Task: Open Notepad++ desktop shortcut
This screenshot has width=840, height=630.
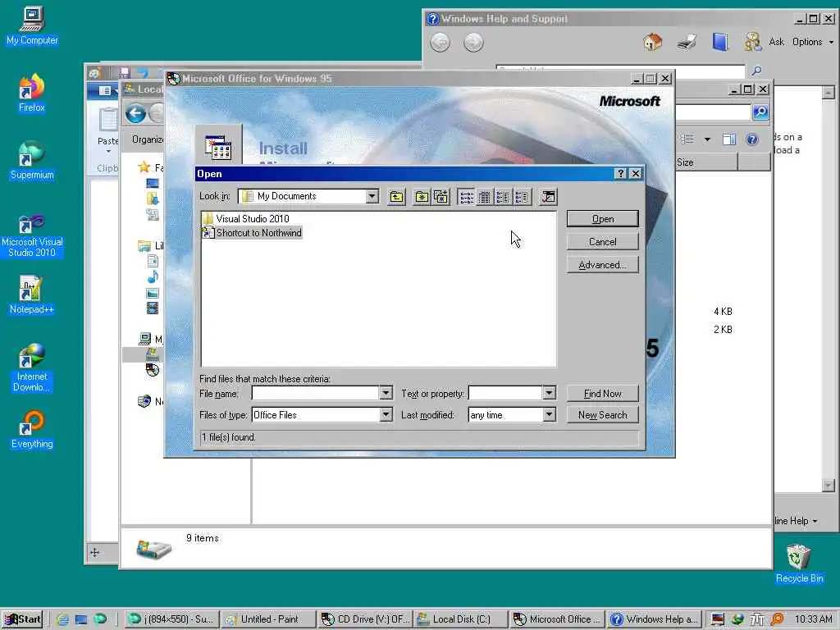Action: [32, 295]
